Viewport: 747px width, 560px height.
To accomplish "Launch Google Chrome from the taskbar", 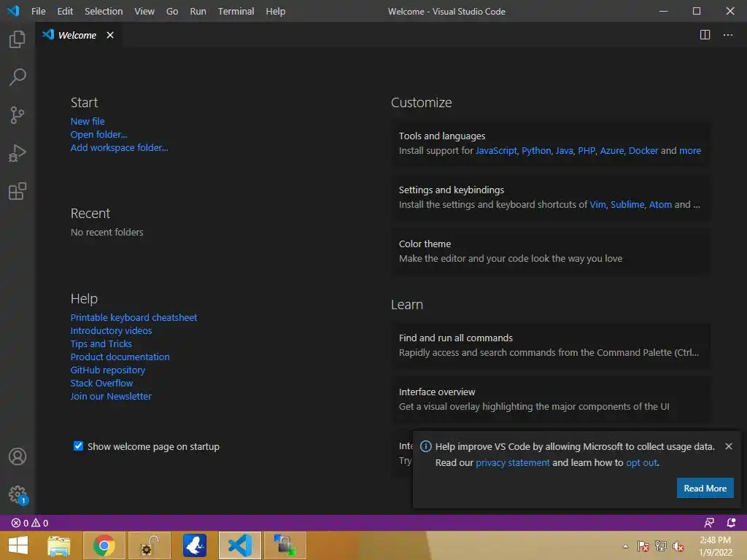I will [104, 545].
